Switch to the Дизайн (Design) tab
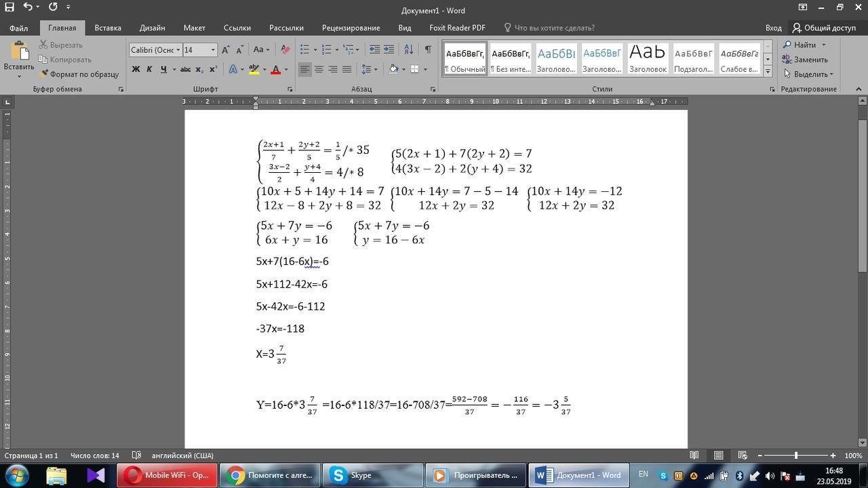The height and width of the screenshot is (488, 868). (x=152, y=28)
